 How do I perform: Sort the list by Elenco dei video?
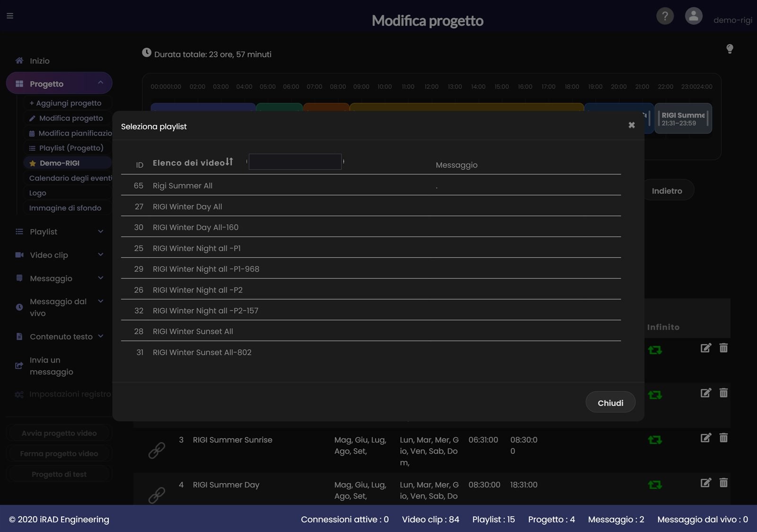point(193,162)
